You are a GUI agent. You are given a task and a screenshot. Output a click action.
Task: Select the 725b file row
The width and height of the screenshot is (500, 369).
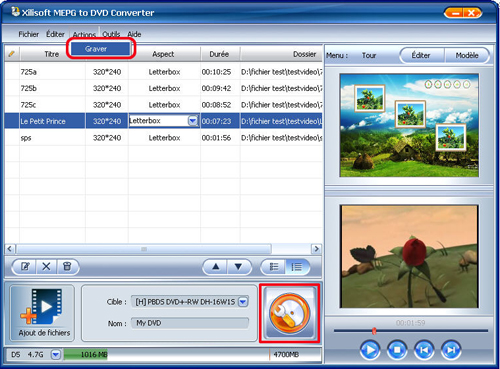pyautogui.click(x=163, y=88)
